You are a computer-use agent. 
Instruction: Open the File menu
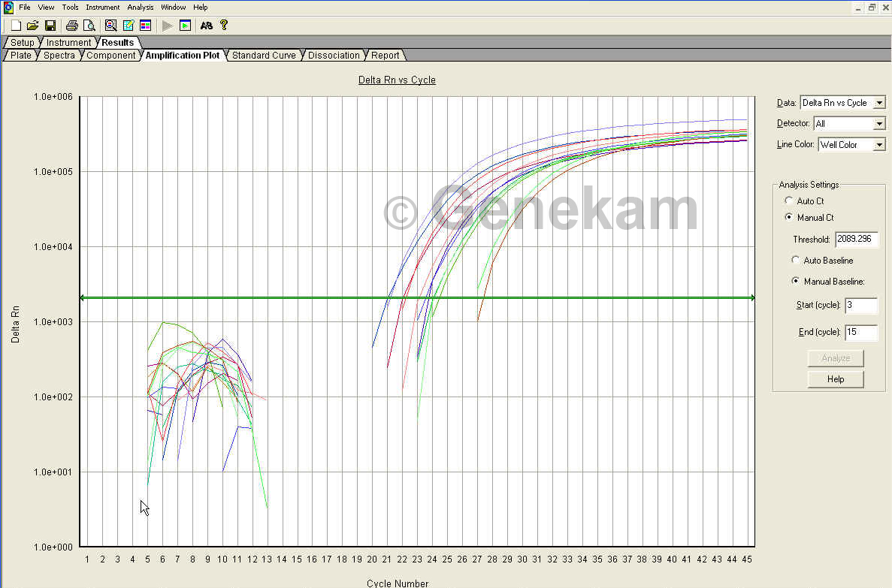click(x=25, y=8)
